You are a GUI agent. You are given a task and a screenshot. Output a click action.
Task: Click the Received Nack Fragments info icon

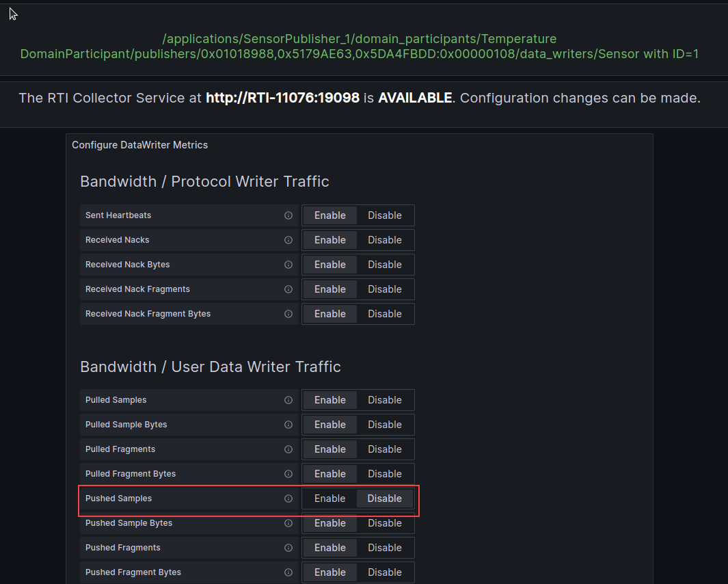tap(288, 289)
